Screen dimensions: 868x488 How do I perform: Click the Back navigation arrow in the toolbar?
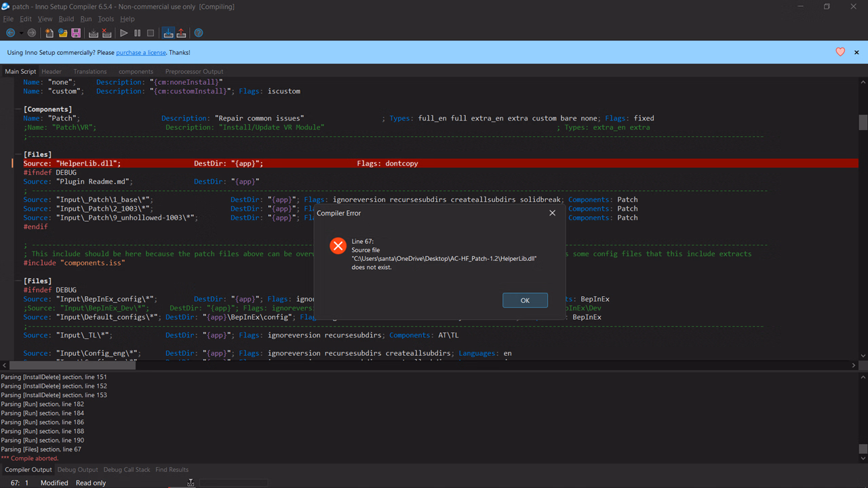click(10, 33)
